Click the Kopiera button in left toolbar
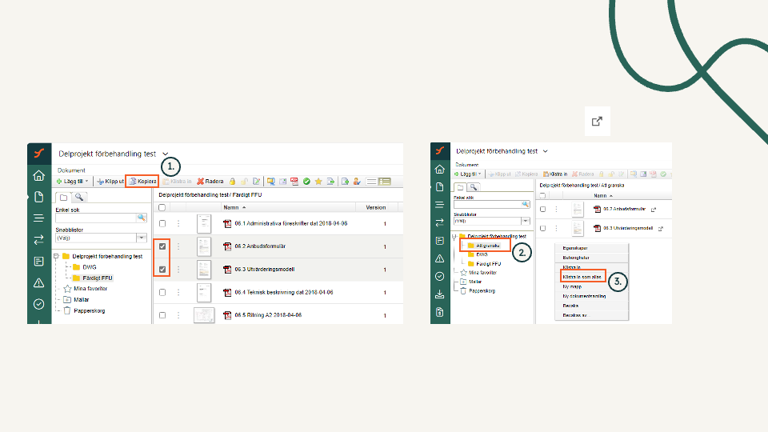 click(142, 181)
